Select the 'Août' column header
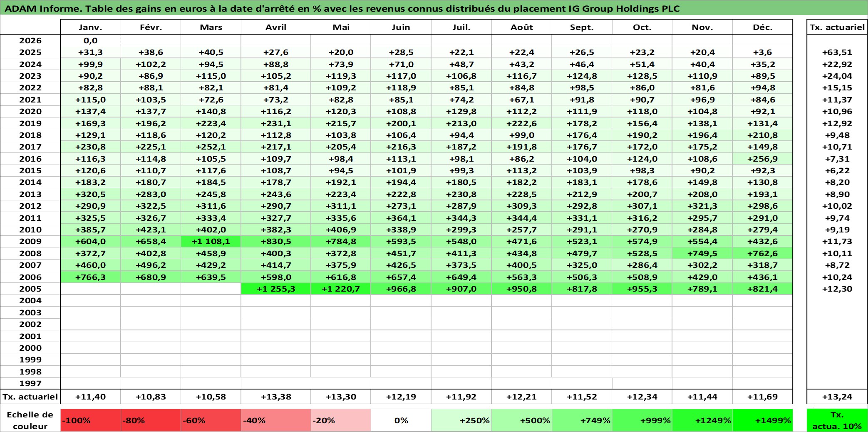The width and height of the screenshot is (868, 432). point(522,27)
